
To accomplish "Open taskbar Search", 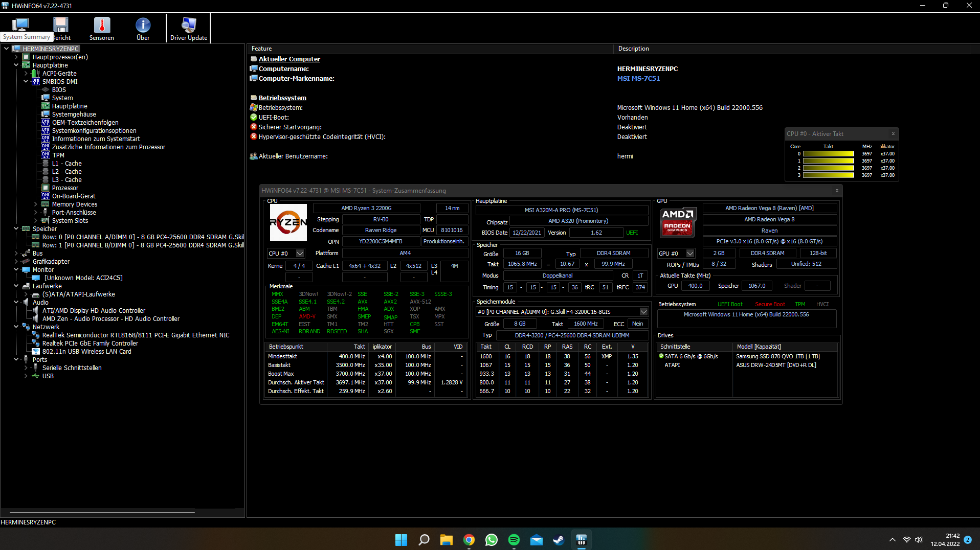I will tap(424, 540).
